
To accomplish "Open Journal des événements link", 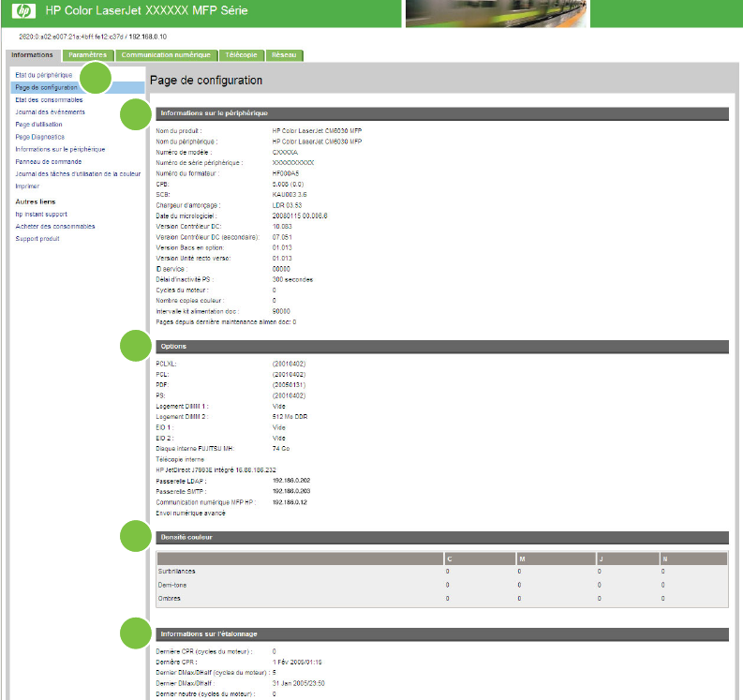I will pos(51,112).
